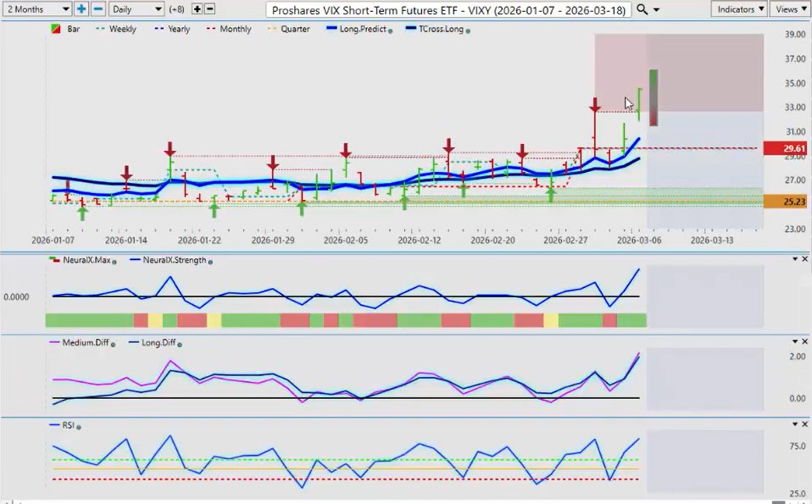Close the Medium.Diff indicator panel
This screenshot has width=812, height=504.
pos(804,342)
